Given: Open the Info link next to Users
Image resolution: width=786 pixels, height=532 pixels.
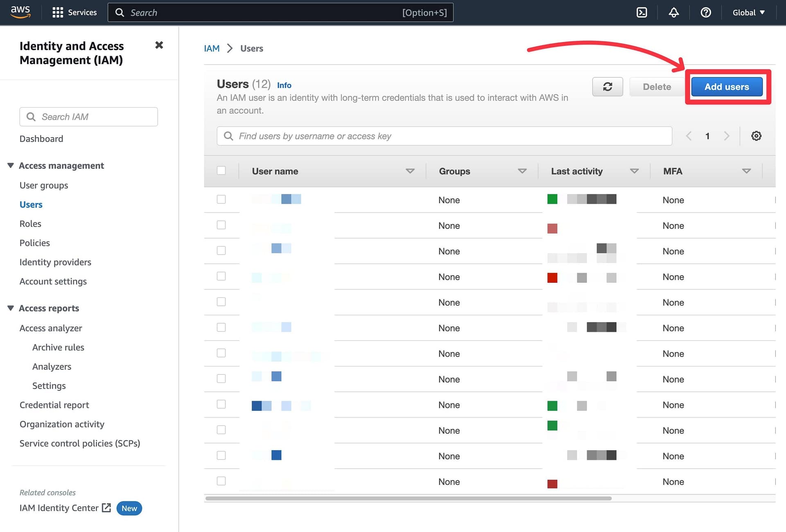Looking at the screenshot, I should (x=284, y=85).
